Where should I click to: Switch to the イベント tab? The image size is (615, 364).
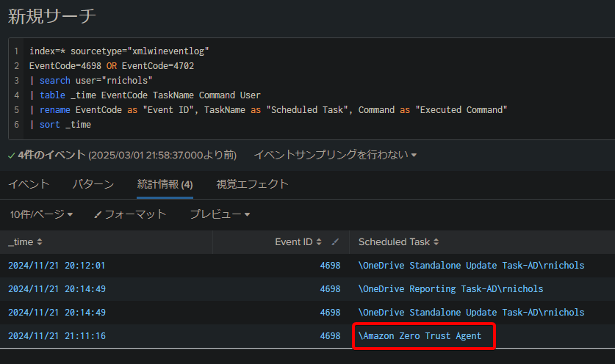tap(29, 184)
